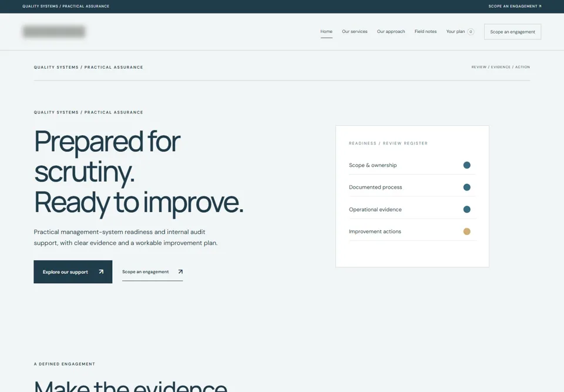
Task: Click the Quality Systems tagline in top bar
Action: coord(66,6)
